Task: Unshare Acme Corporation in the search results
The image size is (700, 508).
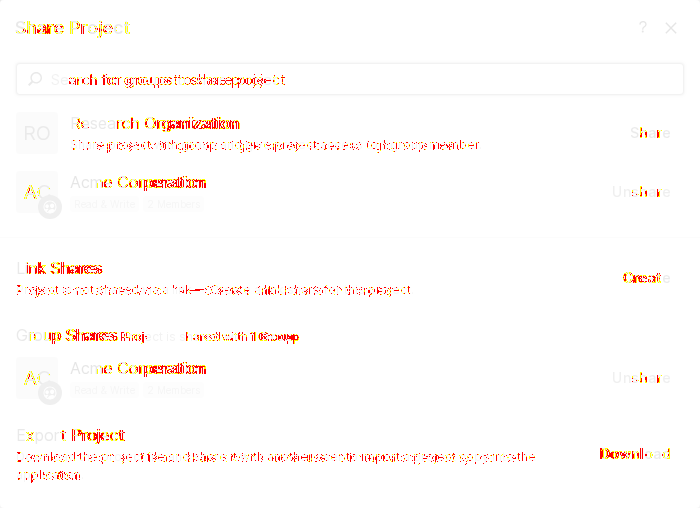Action: click(x=641, y=192)
